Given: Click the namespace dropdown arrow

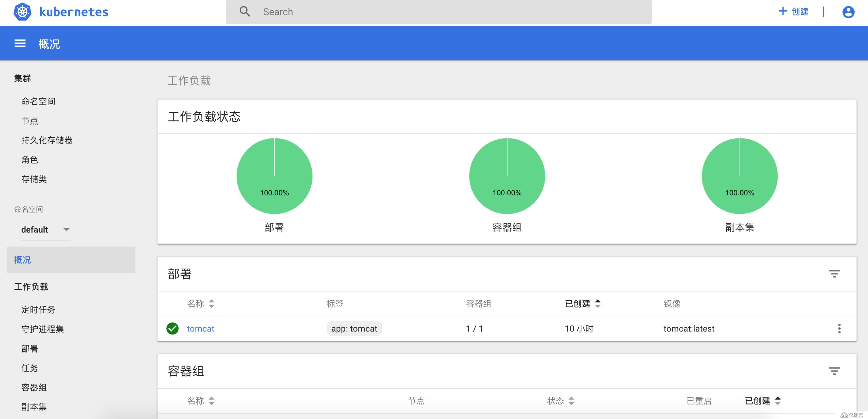Looking at the screenshot, I should tap(67, 230).
